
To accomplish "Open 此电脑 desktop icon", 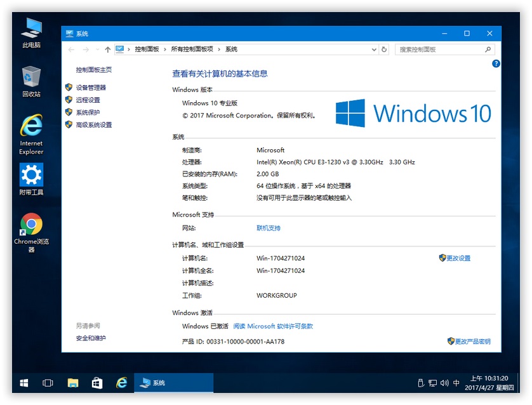I will click(31, 33).
